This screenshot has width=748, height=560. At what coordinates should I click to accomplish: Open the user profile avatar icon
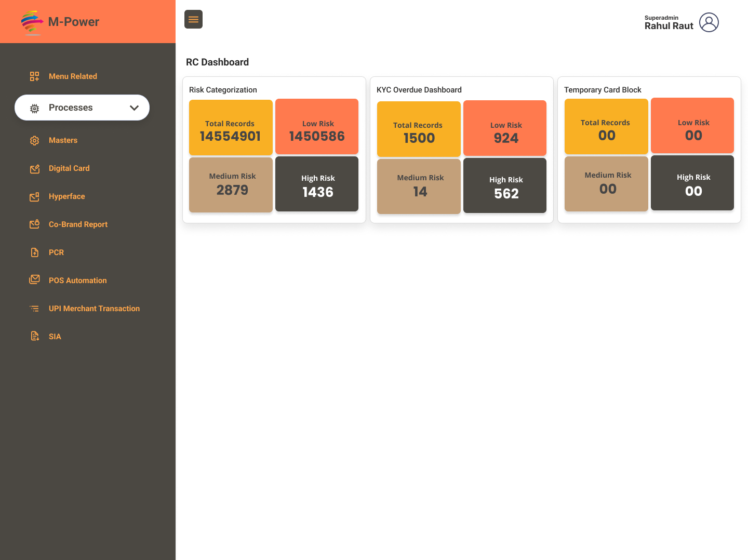point(709,22)
